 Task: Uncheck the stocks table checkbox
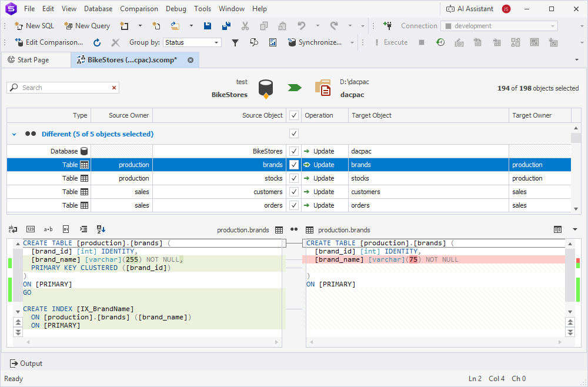pyautogui.click(x=294, y=178)
